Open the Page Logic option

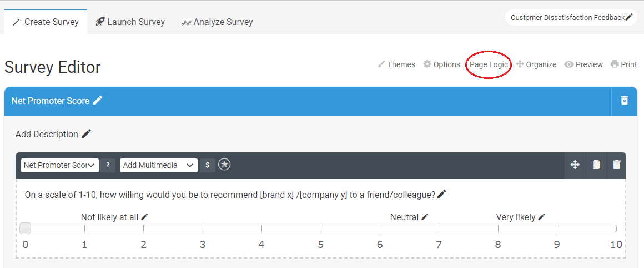(489, 64)
